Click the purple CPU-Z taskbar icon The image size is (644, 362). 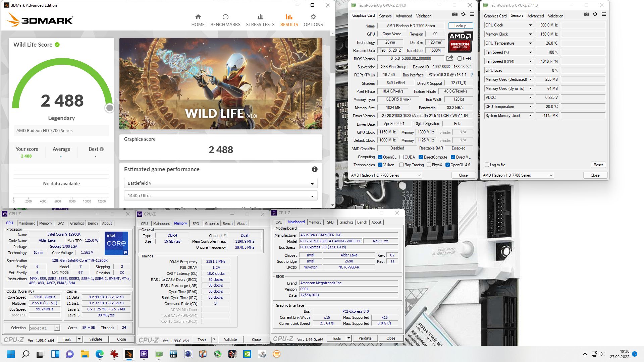tap(144, 354)
